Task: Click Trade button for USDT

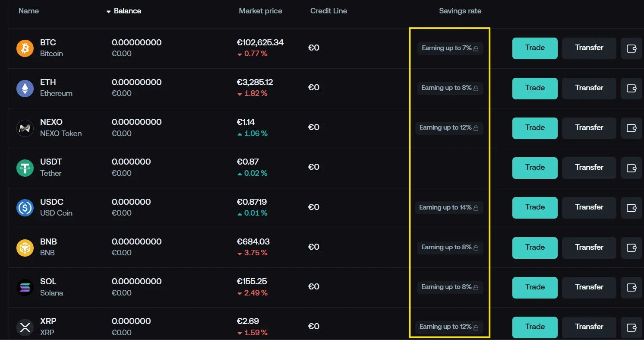Action: pos(535,168)
